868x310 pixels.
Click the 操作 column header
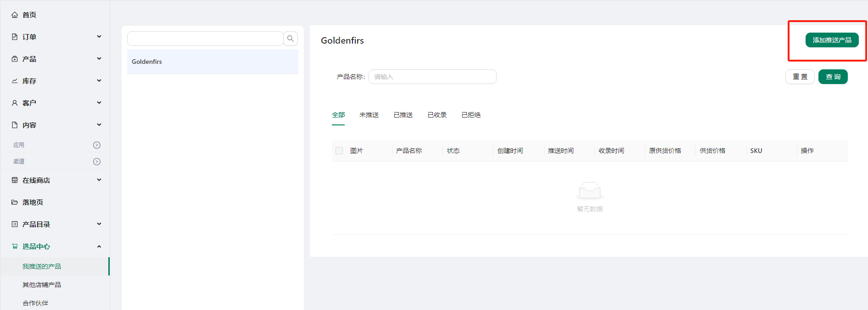point(807,151)
